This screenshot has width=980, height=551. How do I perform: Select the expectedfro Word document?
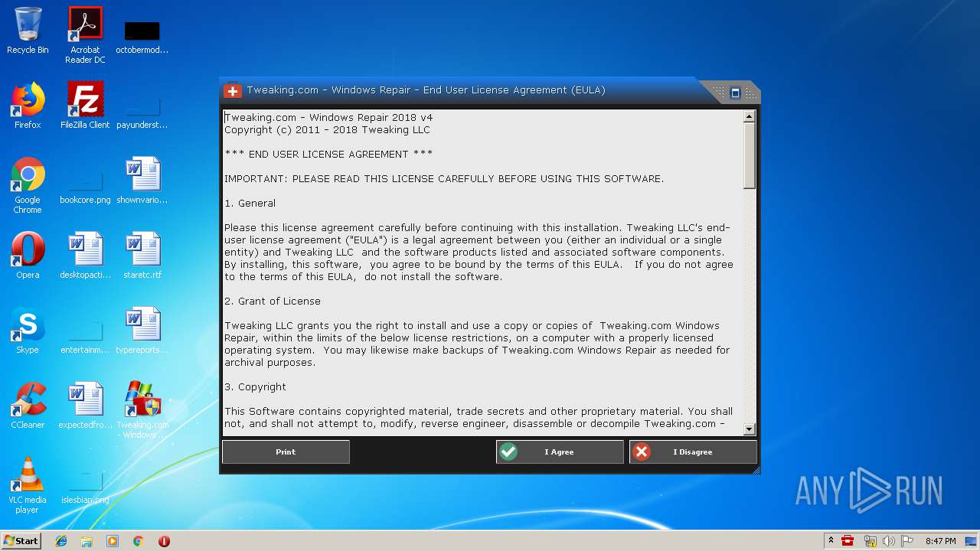85,406
